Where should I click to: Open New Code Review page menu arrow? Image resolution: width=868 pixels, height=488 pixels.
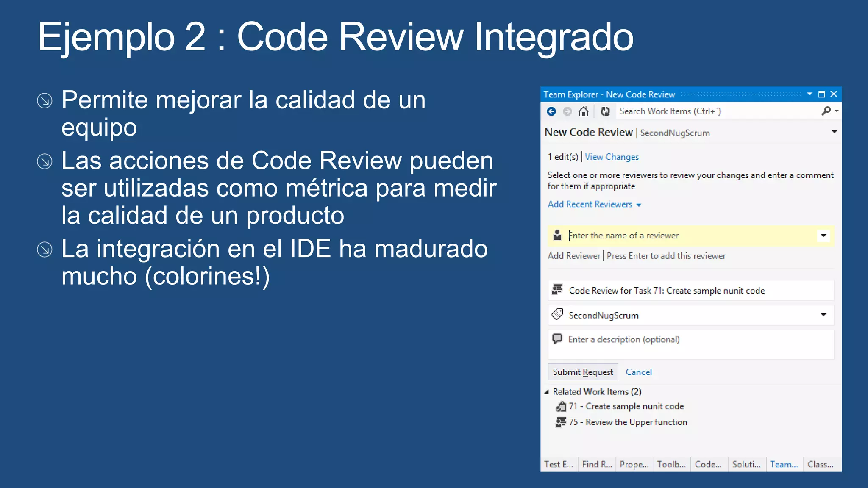834,132
